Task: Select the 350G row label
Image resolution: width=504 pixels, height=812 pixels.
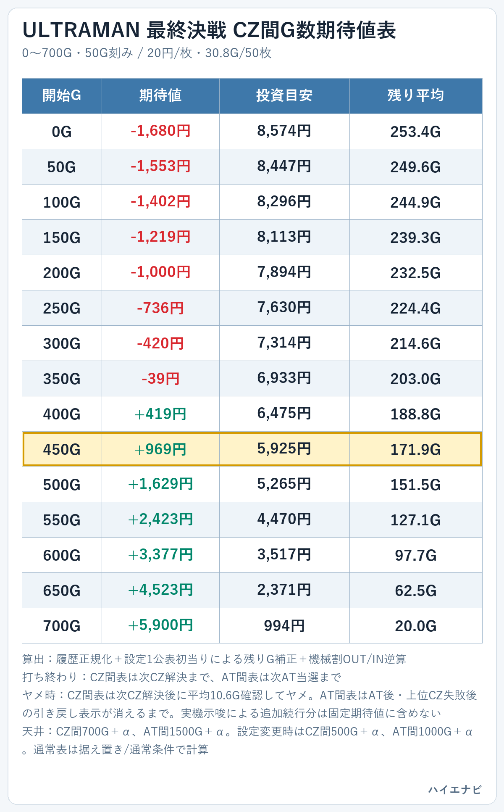Action: [x=62, y=379]
